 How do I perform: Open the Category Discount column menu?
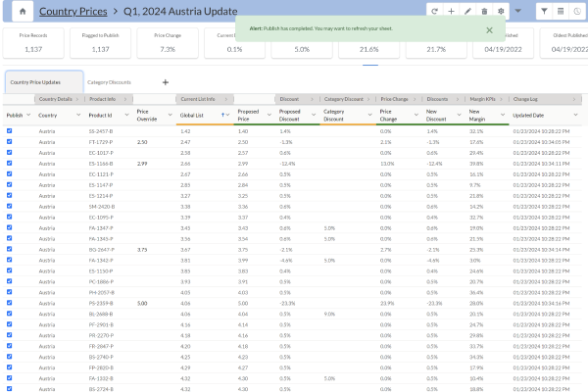point(369,115)
